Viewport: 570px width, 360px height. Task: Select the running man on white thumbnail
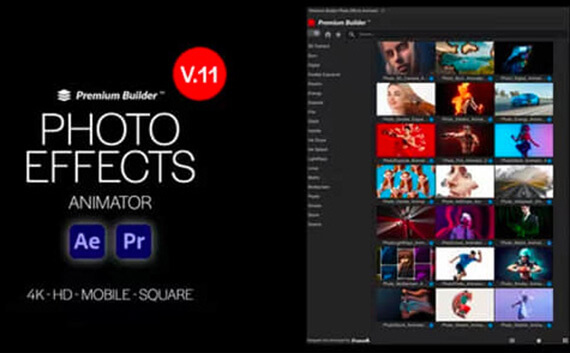(x=465, y=264)
